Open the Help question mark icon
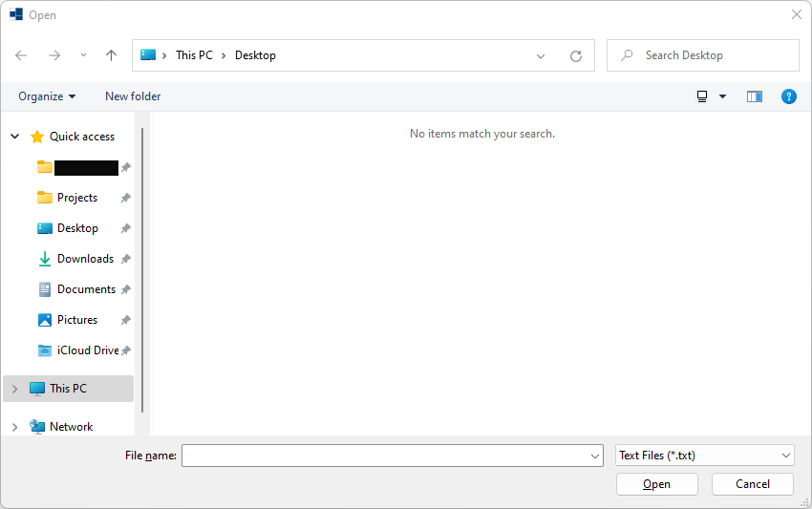This screenshot has height=509, width=812. (x=789, y=96)
